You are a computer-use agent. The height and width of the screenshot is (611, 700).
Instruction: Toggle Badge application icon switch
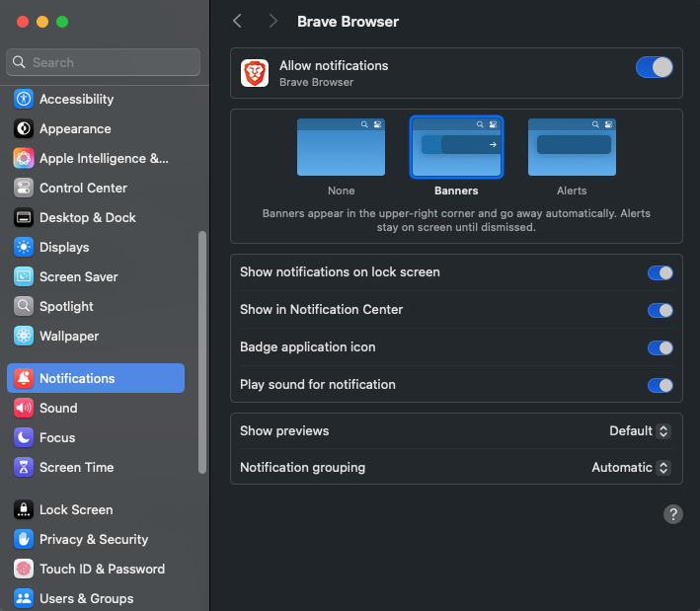click(x=660, y=347)
